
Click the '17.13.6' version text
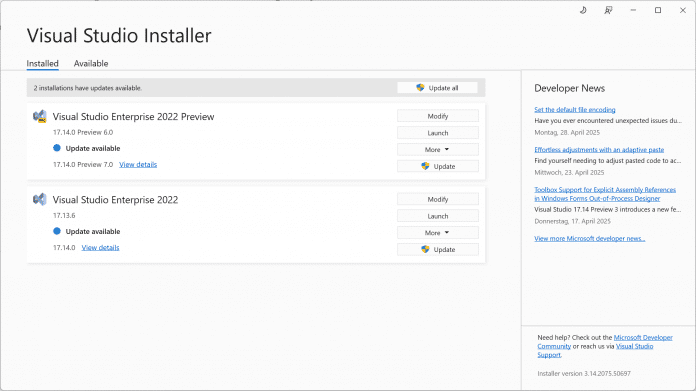(x=64, y=215)
